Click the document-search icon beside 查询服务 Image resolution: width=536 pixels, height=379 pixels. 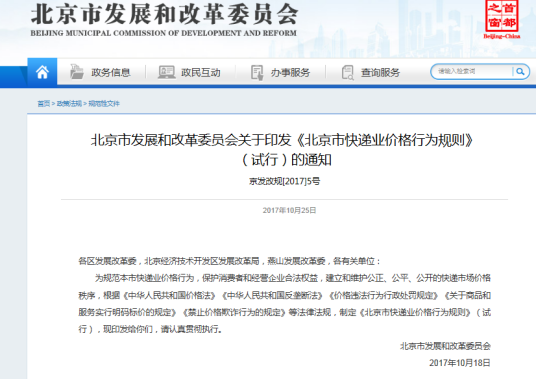348,72
